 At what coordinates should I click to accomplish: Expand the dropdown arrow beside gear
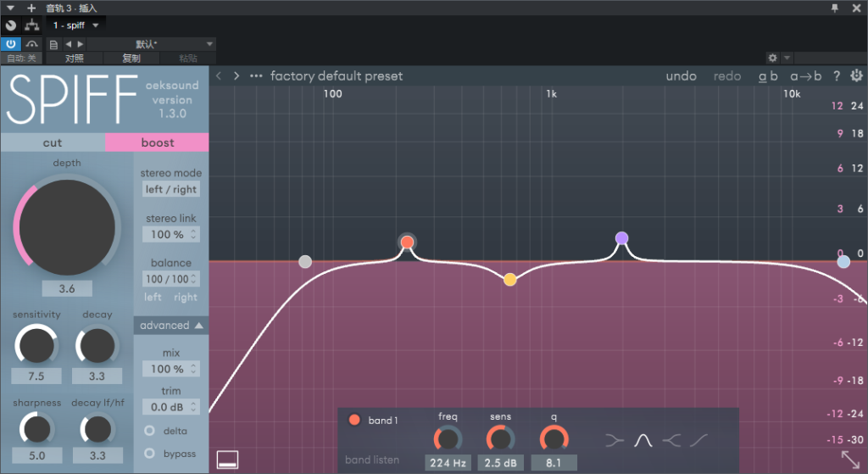tap(787, 58)
